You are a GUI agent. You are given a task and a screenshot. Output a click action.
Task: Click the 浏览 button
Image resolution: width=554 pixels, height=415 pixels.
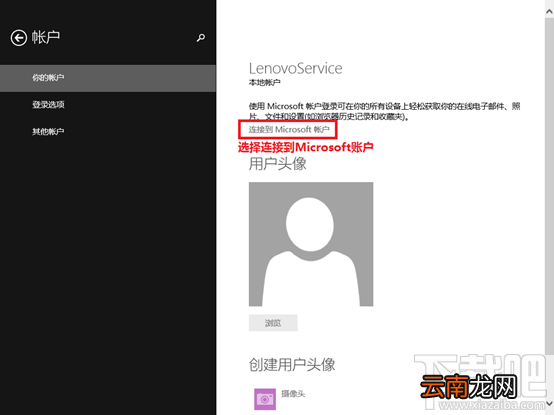click(273, 323)
